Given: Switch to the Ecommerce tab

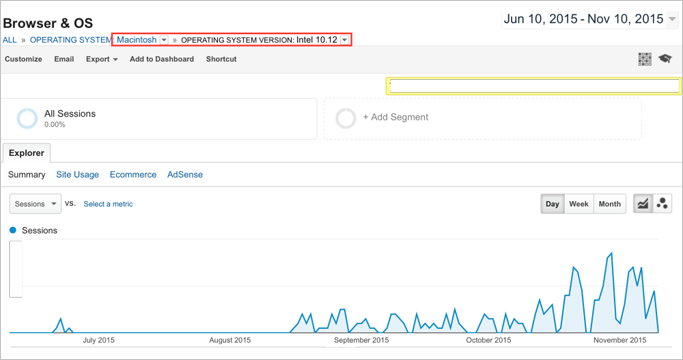Looking at the screenshot, I should [133, 174].
